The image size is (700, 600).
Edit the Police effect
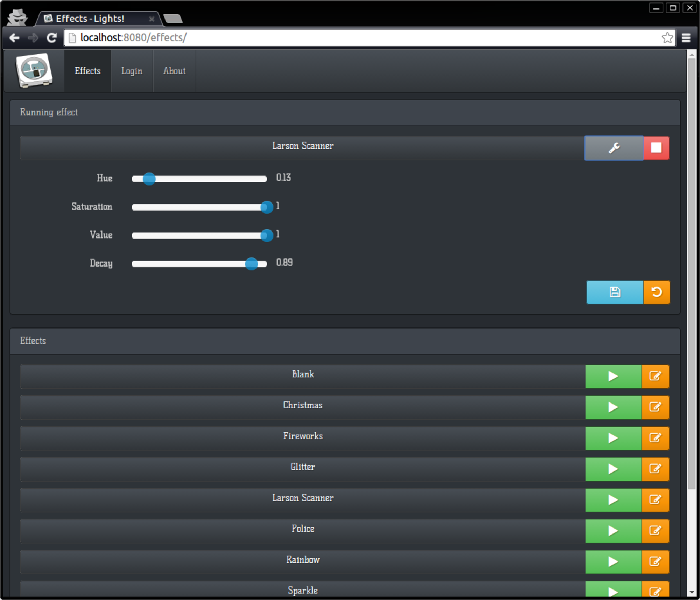[x=655, y=531]
